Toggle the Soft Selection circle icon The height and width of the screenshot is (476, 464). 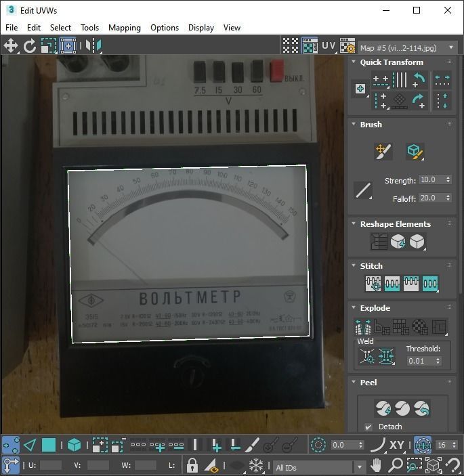tap(318, 446)
